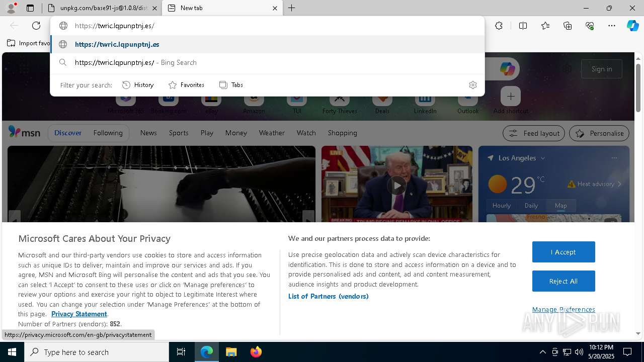Open the tab actions menu icon
The image size is (644, 362).
coord(30,8)
